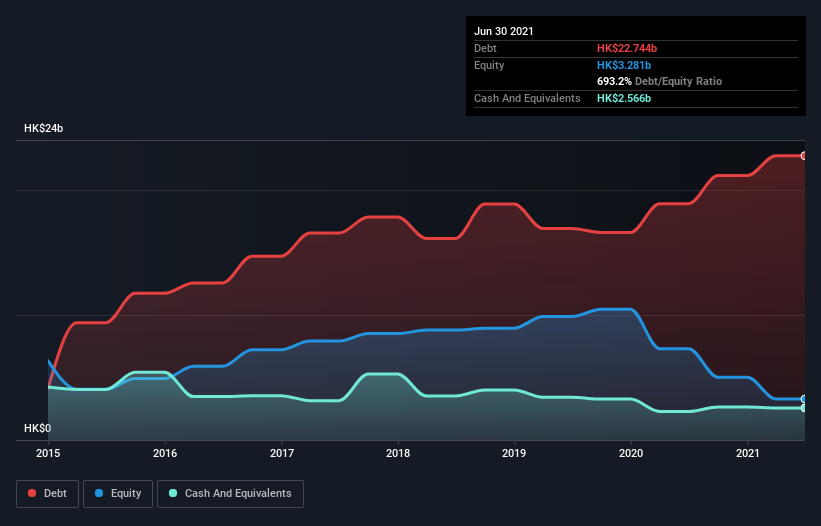Click the 2015 x-axis label
The width and height of the screenshot is (821, 526).
(48, 453)
